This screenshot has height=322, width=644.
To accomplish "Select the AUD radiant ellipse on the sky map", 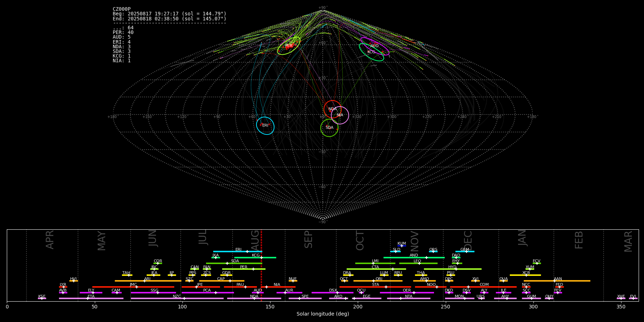I will (375, 47).
